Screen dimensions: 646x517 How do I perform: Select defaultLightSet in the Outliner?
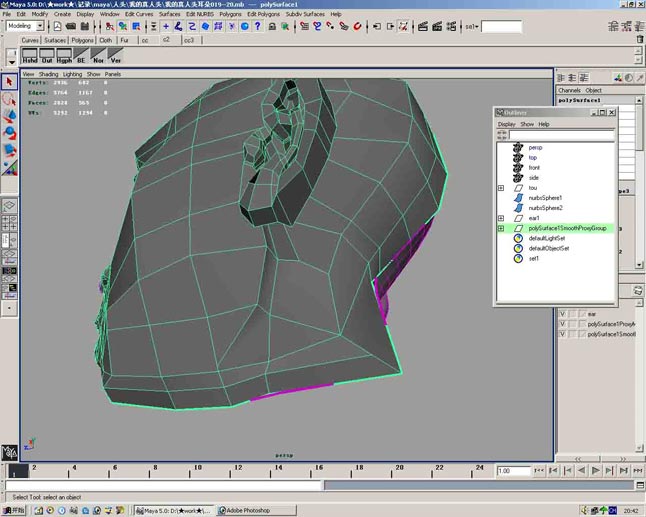(547, 239)
